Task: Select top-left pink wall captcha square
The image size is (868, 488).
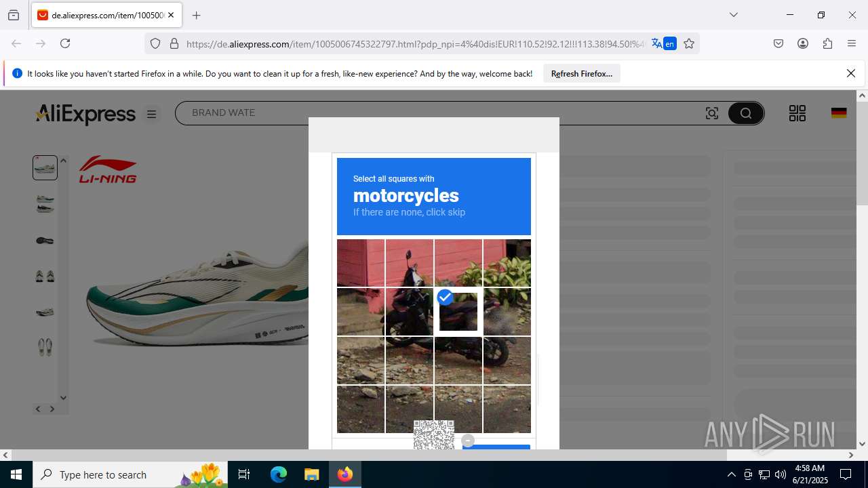Action: point(361,263)
